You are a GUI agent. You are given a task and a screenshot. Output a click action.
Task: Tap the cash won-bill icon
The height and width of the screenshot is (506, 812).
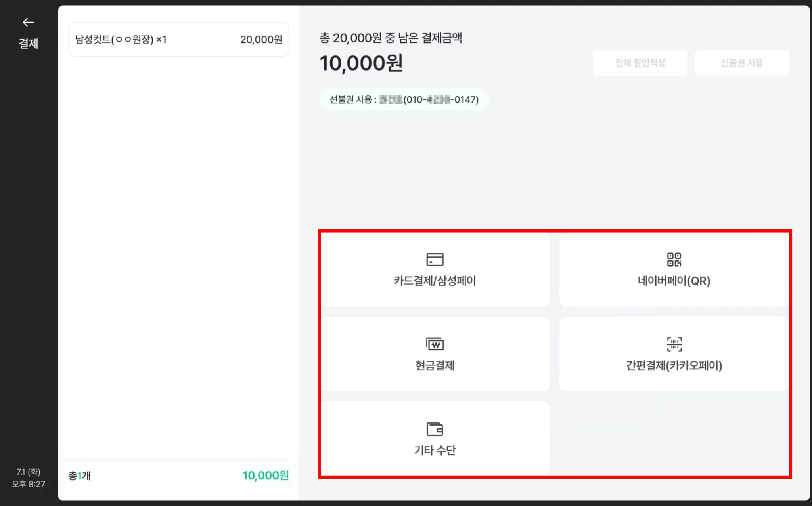[x=435, y=344]
